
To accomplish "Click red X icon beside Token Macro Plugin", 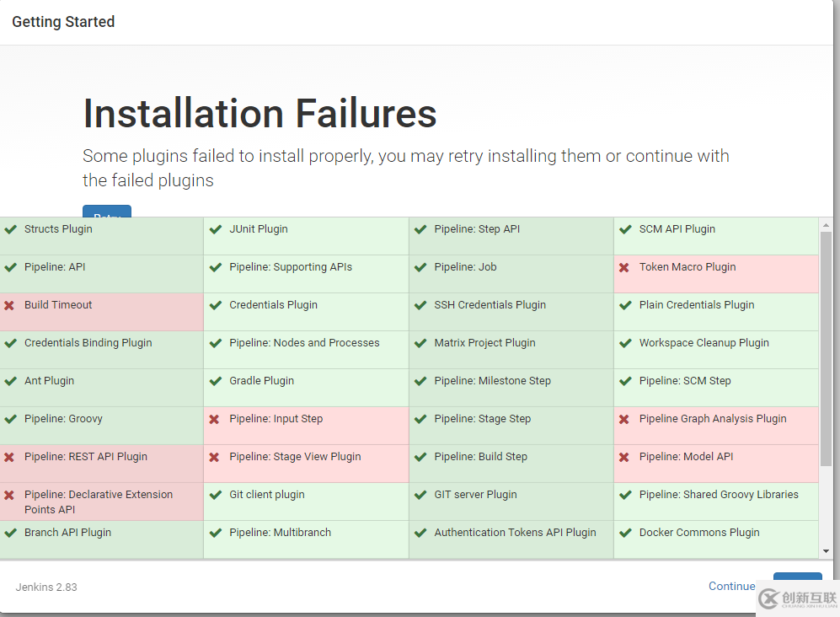I will coord(624,267).
